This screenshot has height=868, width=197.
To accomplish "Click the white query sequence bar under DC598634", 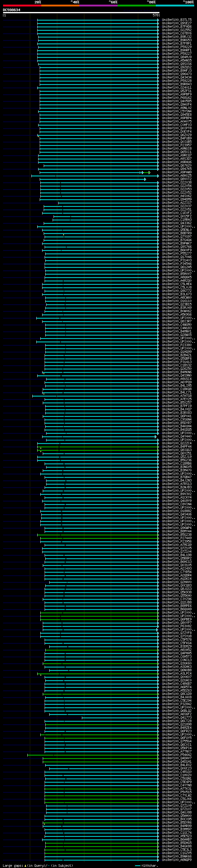I will click(x=81, y=12).
